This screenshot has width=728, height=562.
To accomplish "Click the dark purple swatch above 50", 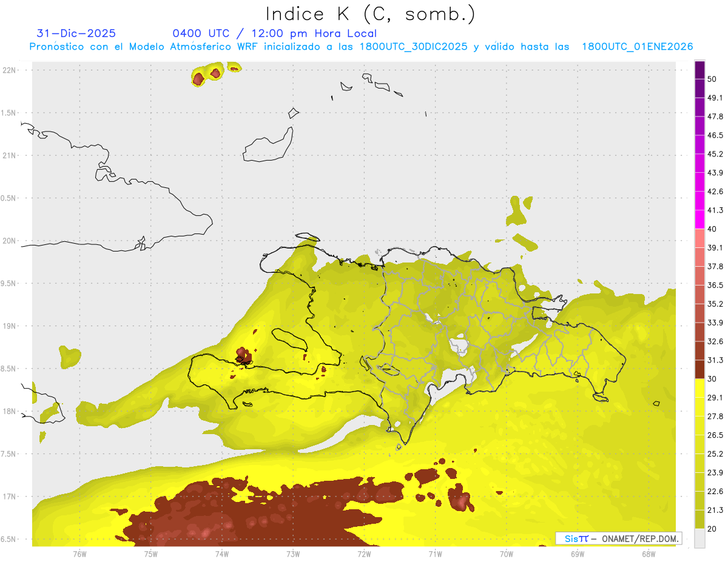I will [700, 70].
